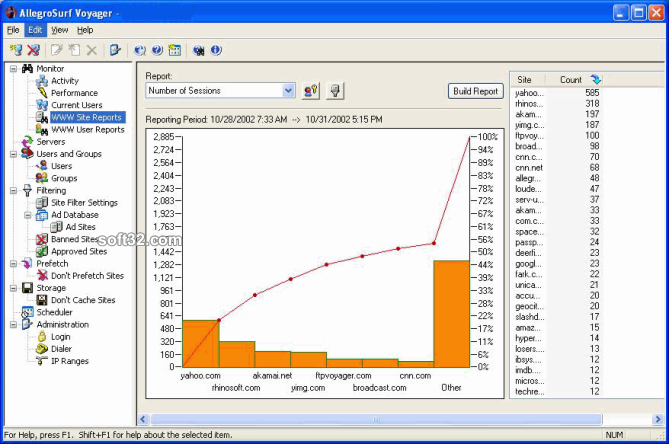This screenshot has width=669, height=444.
Task: Select Users under Users and Groups
Action: (61, 166)
